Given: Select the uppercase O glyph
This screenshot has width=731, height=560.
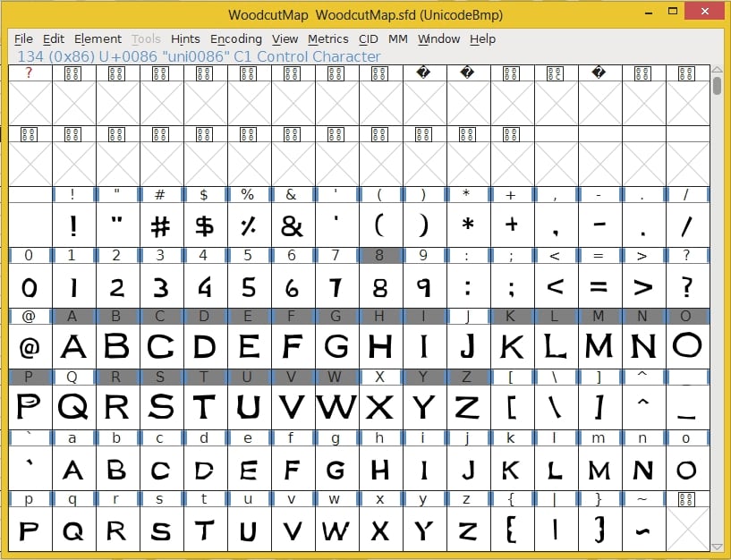Looking at the screenshot, I should point(688,346).
